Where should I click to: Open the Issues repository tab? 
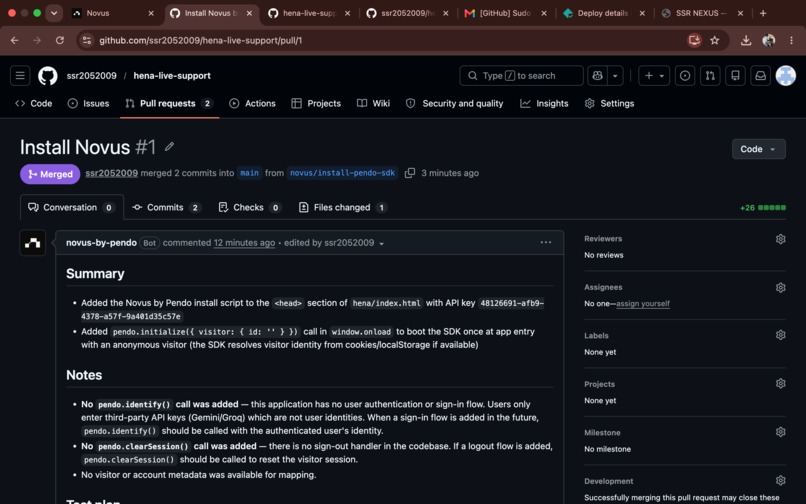pyautogui.click(x=88, y=103)
